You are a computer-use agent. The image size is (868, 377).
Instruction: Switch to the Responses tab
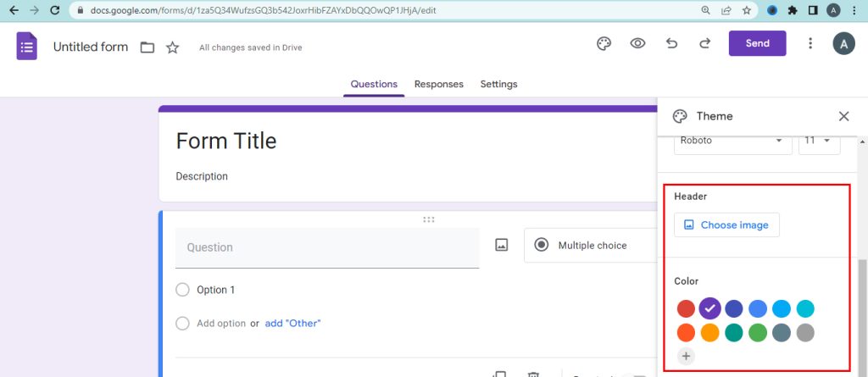pos(438,84)
